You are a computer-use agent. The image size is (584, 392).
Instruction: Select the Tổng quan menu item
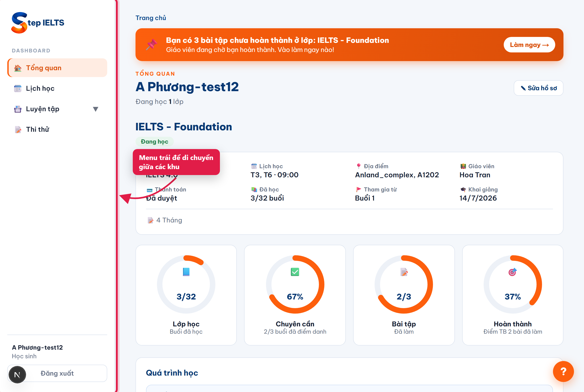tap(57, 68)
